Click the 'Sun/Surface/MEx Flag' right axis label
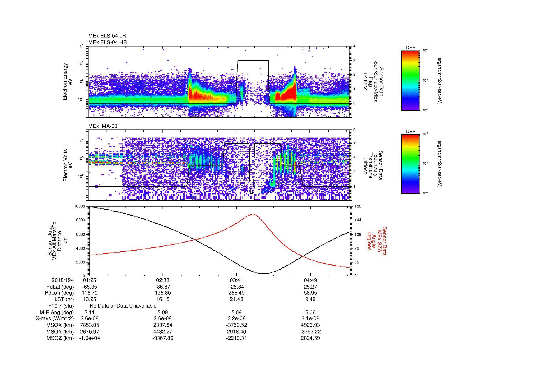This screenshot has height=392, width=555. click(373, 82)
